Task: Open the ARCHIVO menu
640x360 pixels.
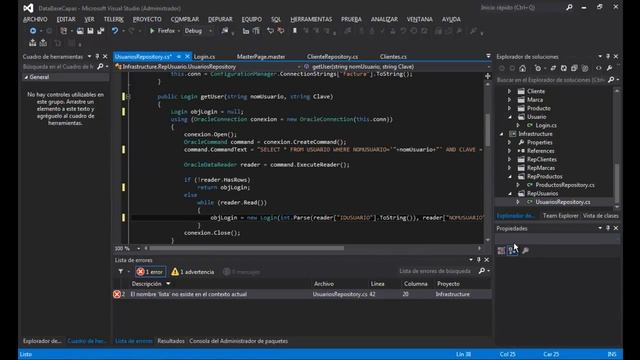Action: [35, 19]
